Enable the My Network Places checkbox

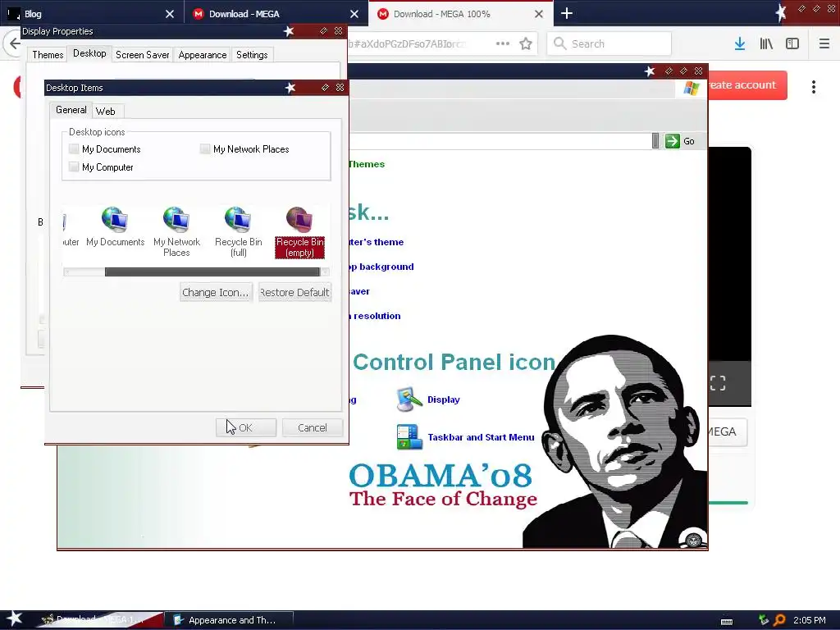tap(204, 149)
